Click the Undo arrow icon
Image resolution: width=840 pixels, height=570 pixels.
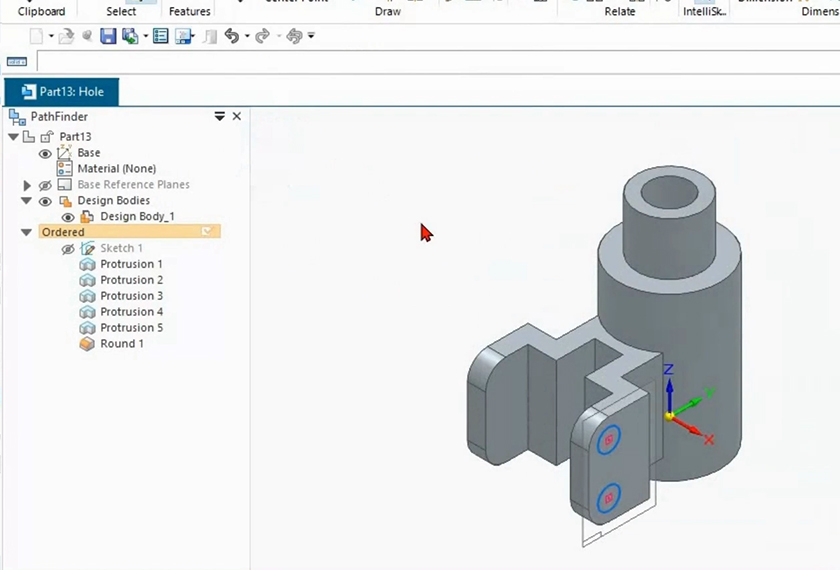[232, 36]
